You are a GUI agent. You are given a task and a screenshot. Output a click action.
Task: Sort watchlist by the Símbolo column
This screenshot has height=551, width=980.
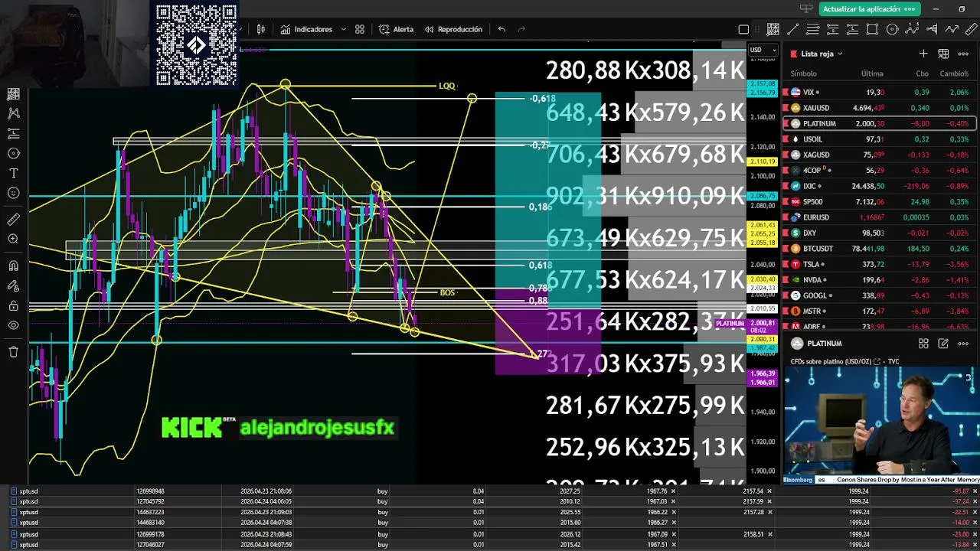tap(803, 73)
